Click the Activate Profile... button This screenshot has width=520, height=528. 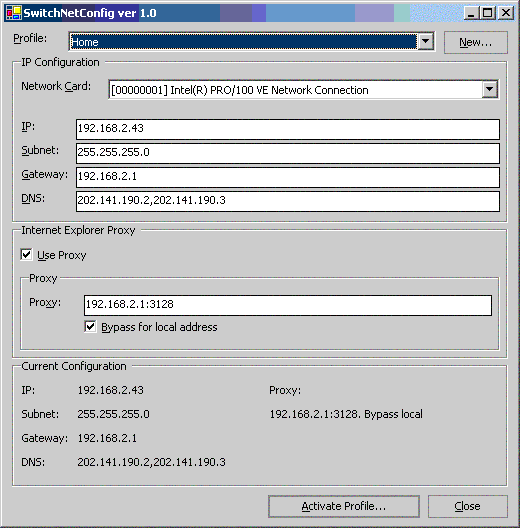344,506
